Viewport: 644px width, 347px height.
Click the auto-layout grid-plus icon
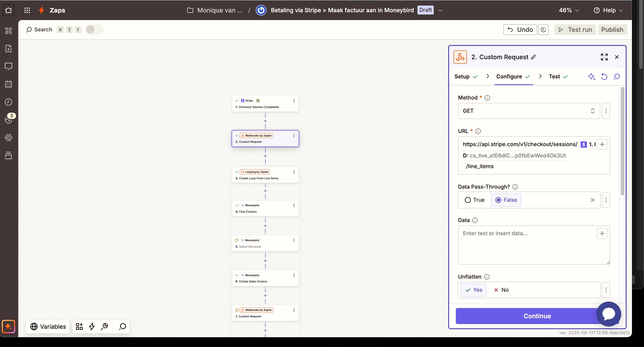tap(79, 326)
